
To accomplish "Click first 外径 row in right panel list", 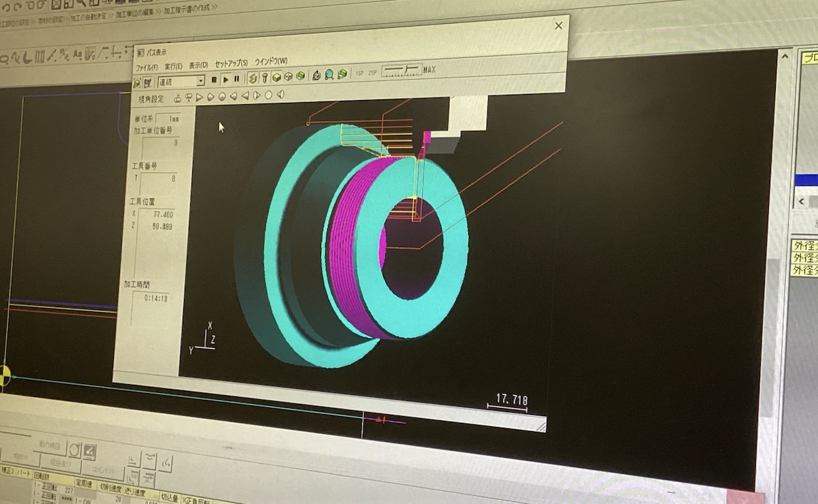I will [804, 245].
